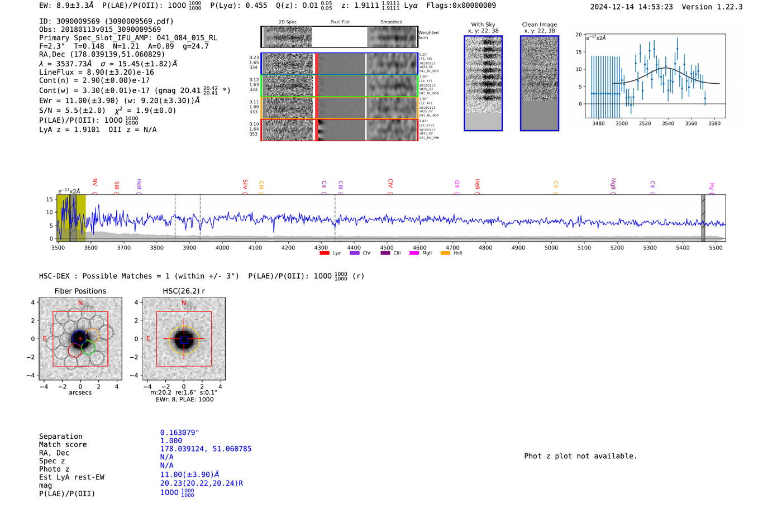Image resolution: width=782 pixels, height=532 pixels.
Task: Click the SiIV line label above spectrum
Action: (x=245, y=186)
